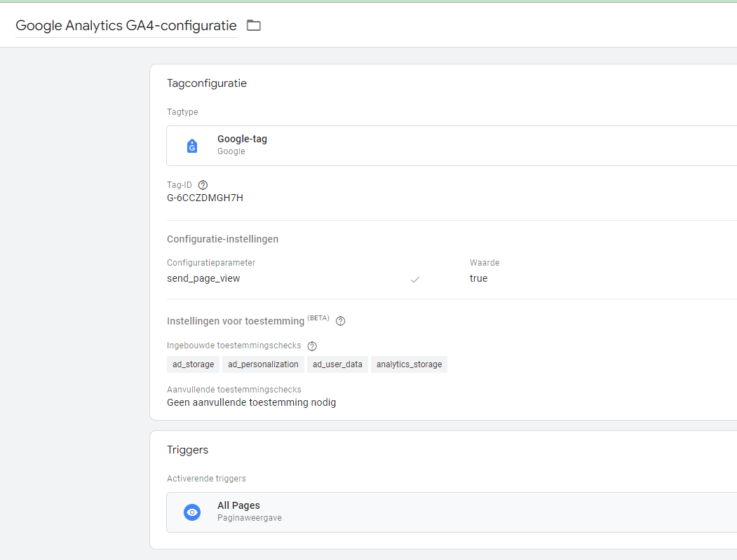Click text Geen aanvullende toestemming nodig
The image size is (737, 560).
252,402
